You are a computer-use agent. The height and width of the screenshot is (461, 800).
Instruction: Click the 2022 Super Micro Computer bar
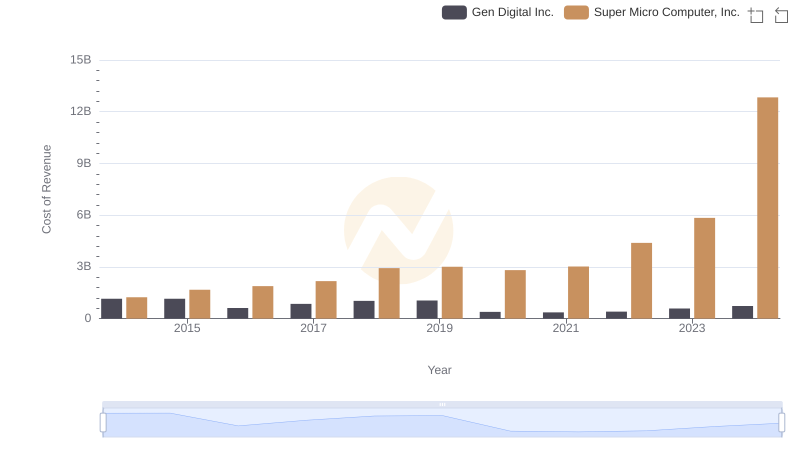point(641,281)
